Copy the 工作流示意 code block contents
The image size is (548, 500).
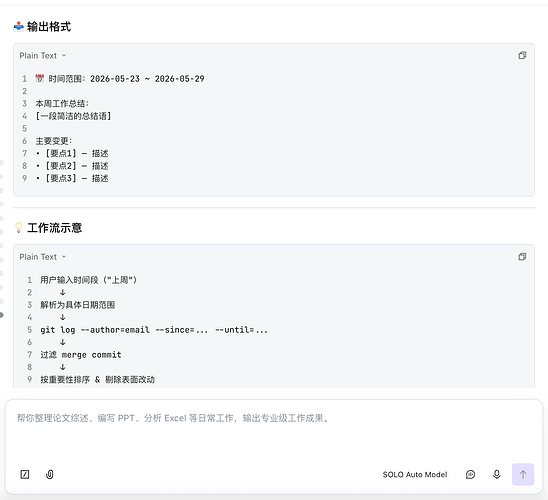click(522, 256)
